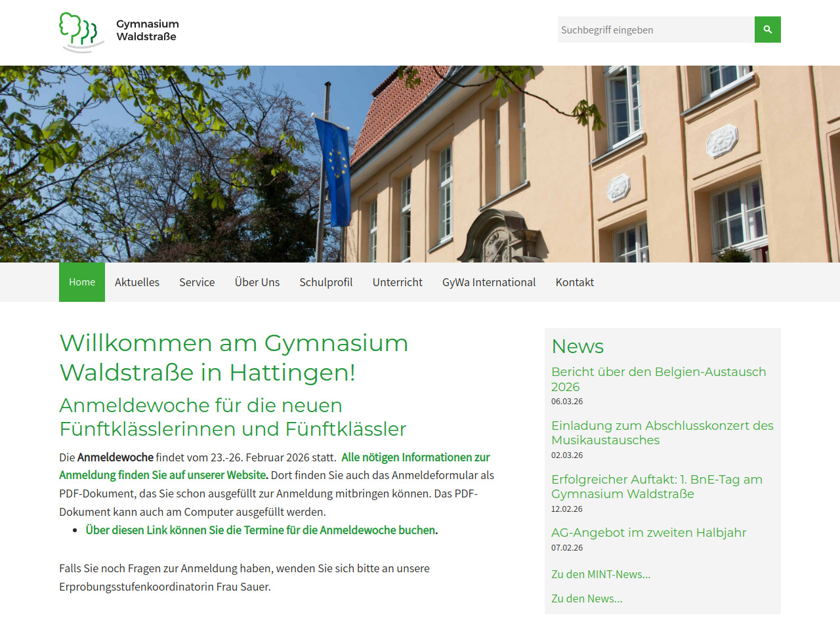
Task: Open AG-Angebot im zweiten Halbjahr article
Action: pyautogui.click(x=648, y=532)
